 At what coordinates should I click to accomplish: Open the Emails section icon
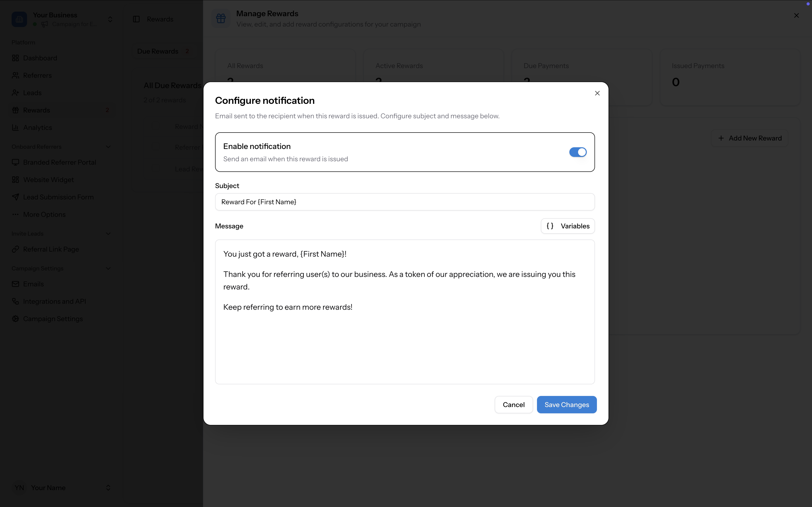click(x=15, y=284)
